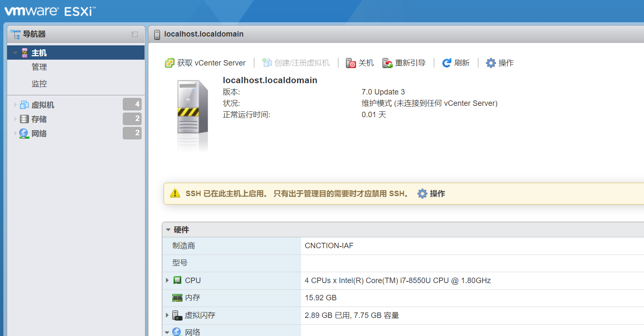Open 监控 (Monitor) under Host
The height and width of the screenshot is (336, 644).
pos(39,84)
